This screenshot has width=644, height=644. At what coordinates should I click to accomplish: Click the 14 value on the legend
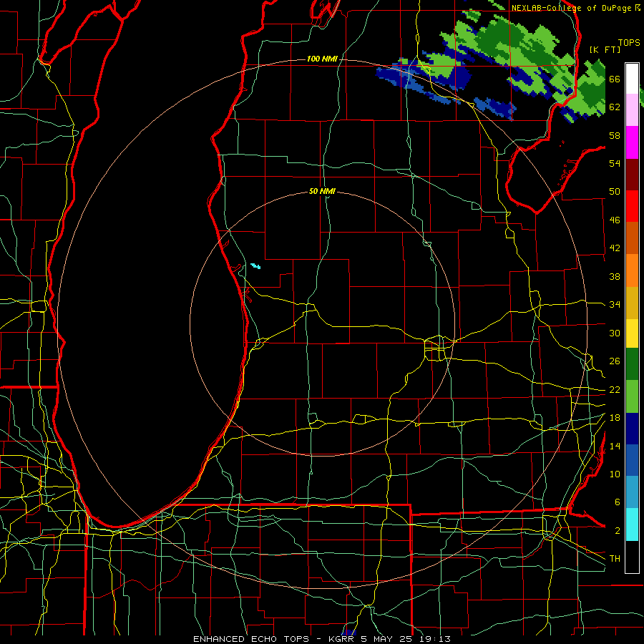pyautogui.click(x=615, y=446)
